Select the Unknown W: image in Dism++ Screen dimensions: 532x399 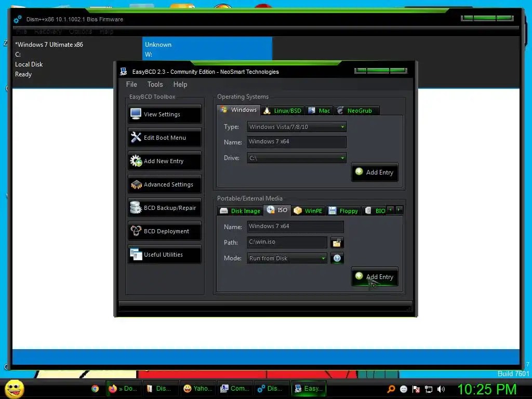207,49
